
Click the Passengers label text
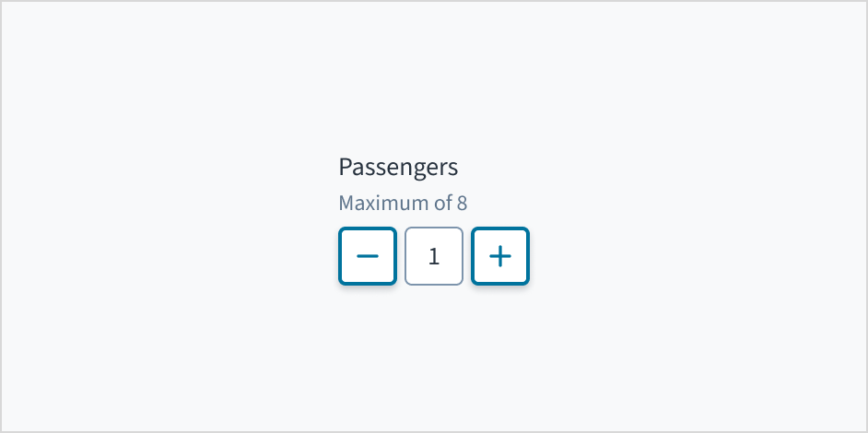pos(398,168)
